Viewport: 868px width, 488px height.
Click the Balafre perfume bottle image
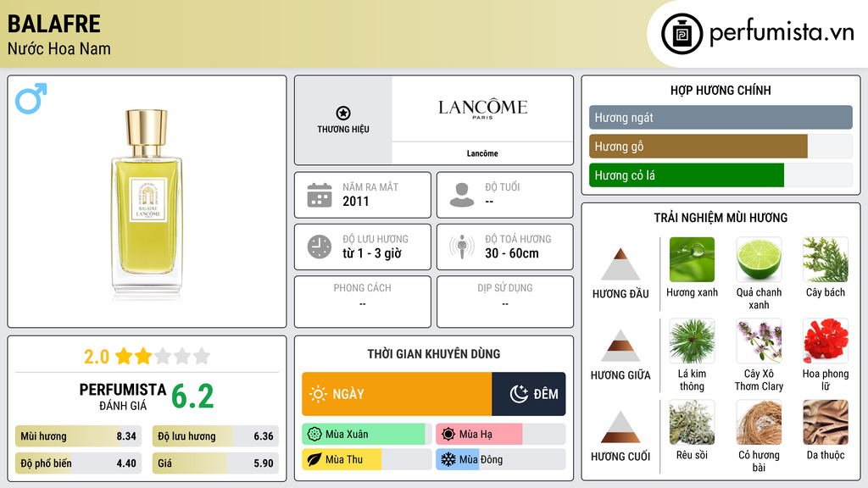(147, 203)
